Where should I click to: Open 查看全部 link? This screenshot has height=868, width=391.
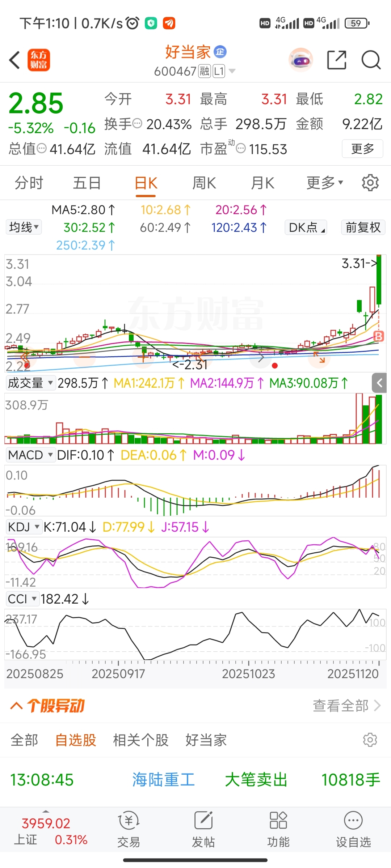[346, 706]
